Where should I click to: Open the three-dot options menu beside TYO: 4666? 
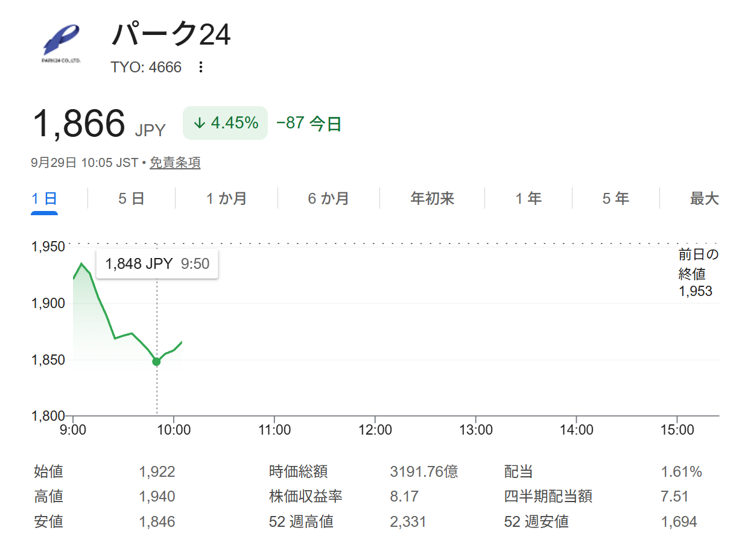point(201,67)
